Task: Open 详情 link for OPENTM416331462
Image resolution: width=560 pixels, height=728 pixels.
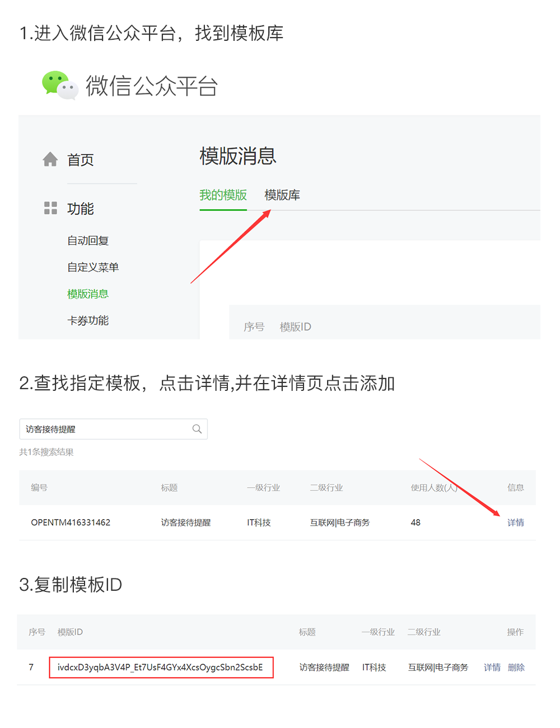Action: click(516, 522)
